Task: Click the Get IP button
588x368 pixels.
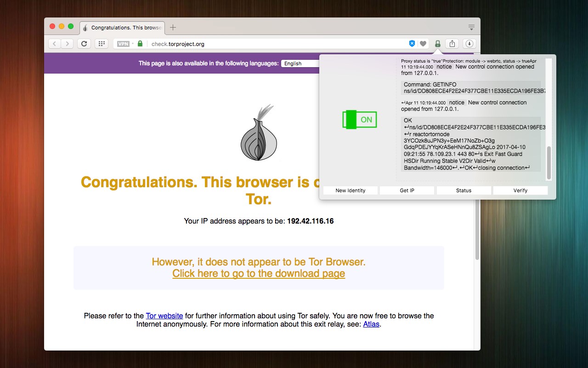Action: (x=407, y=190)
